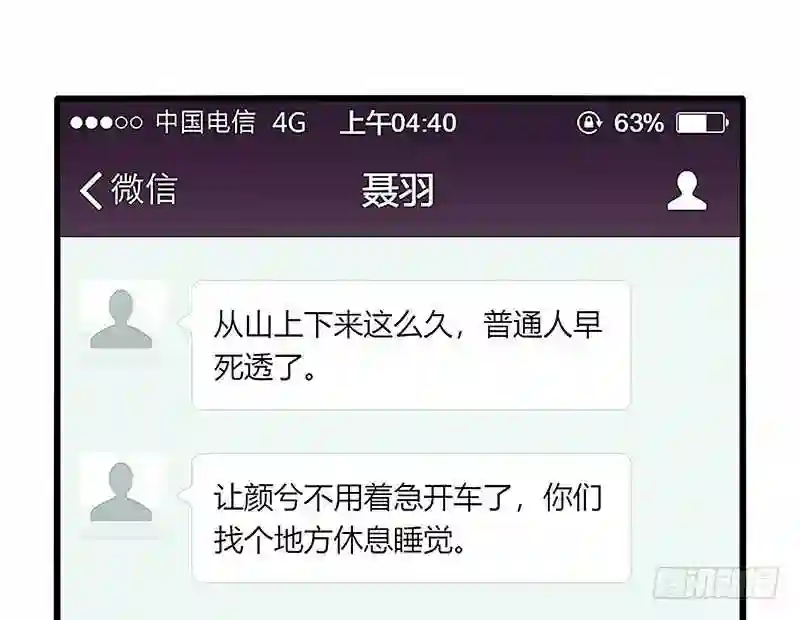Tap the clock showing 上午04:40
This screenshot has height=620, width=800.
(398, 123)
